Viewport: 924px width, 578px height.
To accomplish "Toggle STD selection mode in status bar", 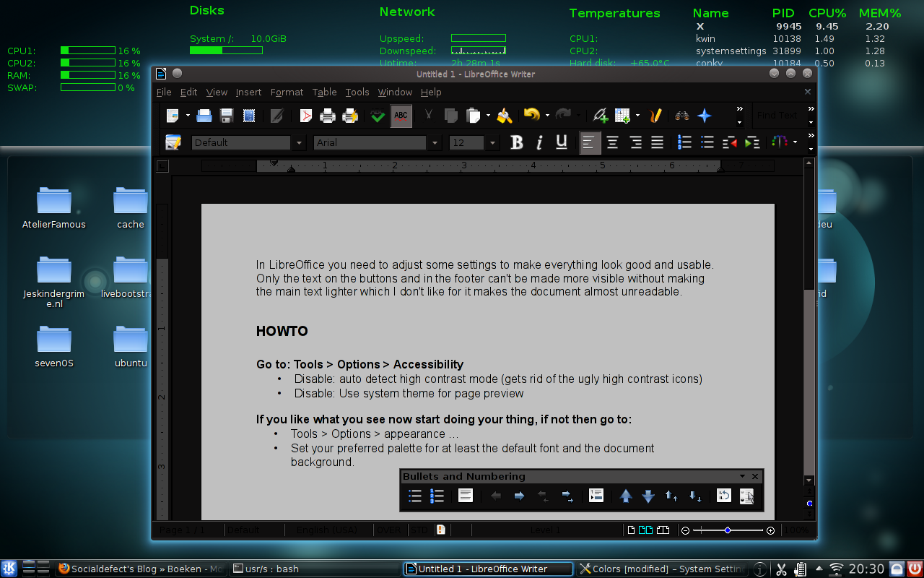I will click(x=419, y=530).
